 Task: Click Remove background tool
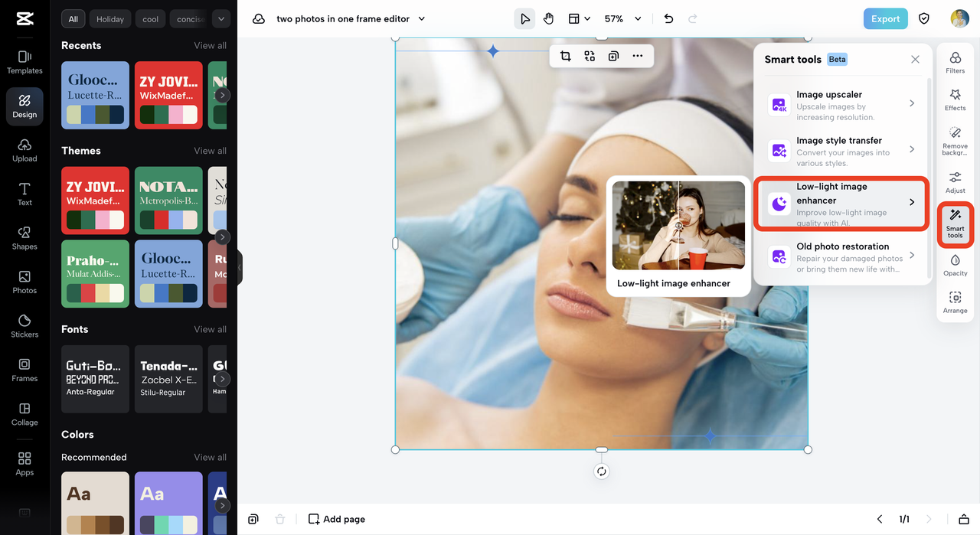(955, 142)
